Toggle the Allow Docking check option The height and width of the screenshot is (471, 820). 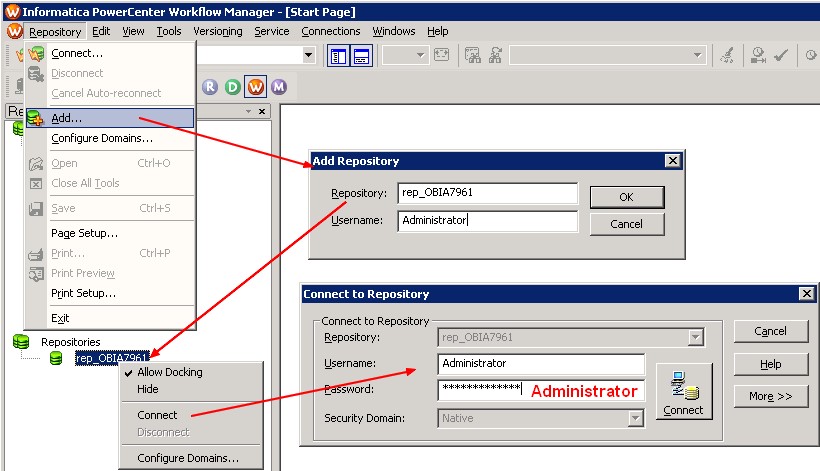[x=169, y=372]
